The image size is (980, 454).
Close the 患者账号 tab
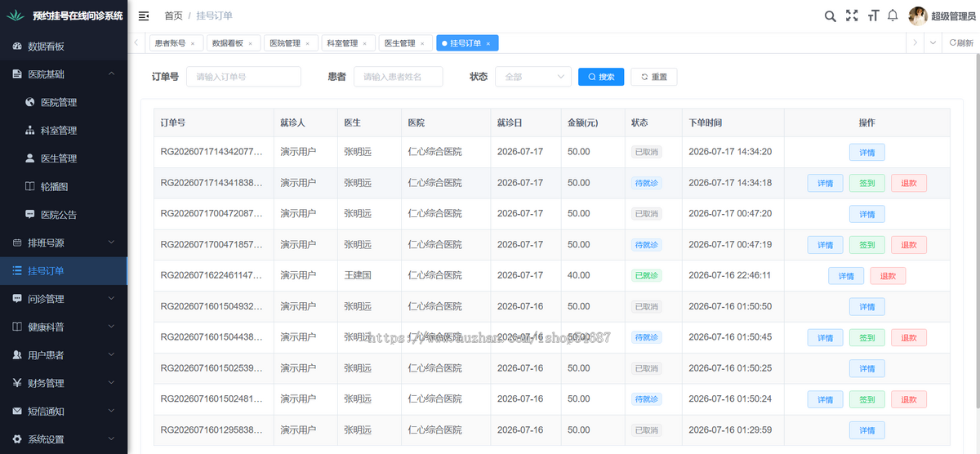click(x=193, y=43)
